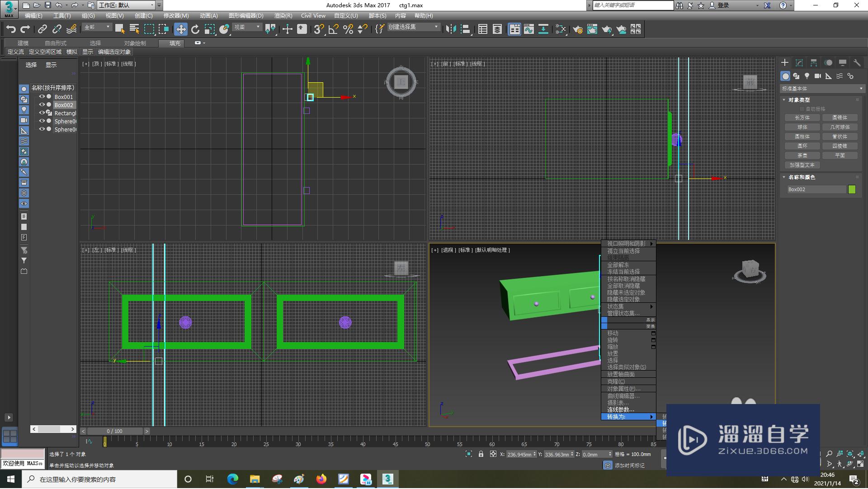Open the 修改器(M) menu
Image resolution: width=868 pixels, height=489 pixels.
176,16
